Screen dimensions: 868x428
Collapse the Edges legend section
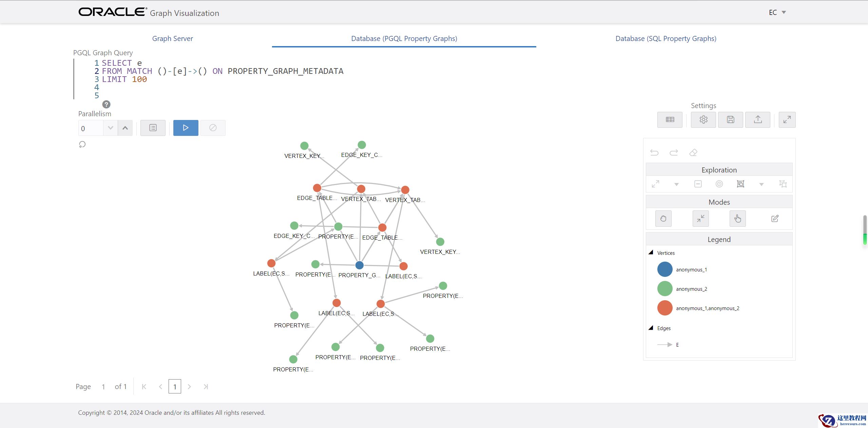[x=651, y=328]
